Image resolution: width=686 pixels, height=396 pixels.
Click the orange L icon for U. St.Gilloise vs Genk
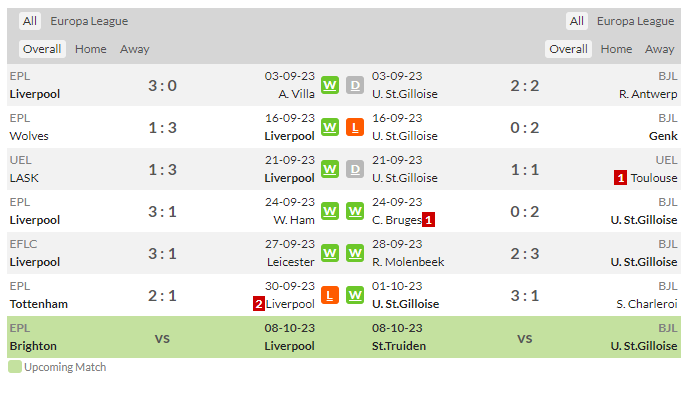(x=355, y=127)
